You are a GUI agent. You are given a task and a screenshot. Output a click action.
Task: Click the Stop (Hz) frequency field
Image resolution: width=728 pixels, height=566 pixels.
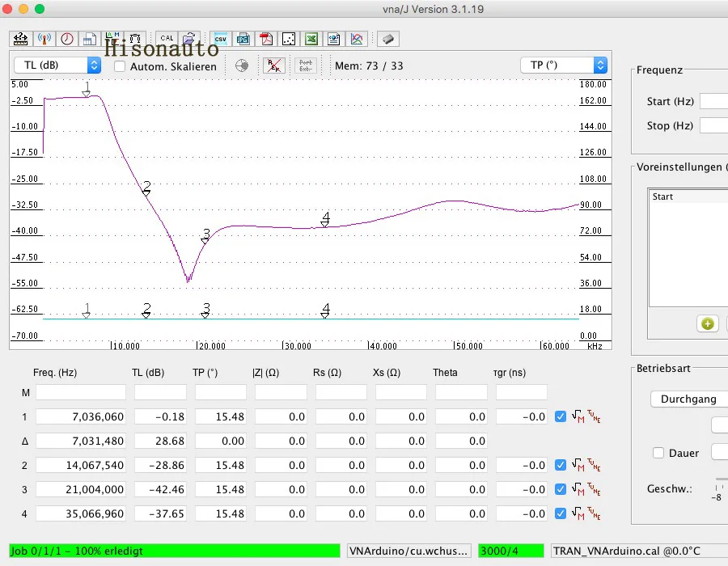pyautogui.click(x=713, y=125)
